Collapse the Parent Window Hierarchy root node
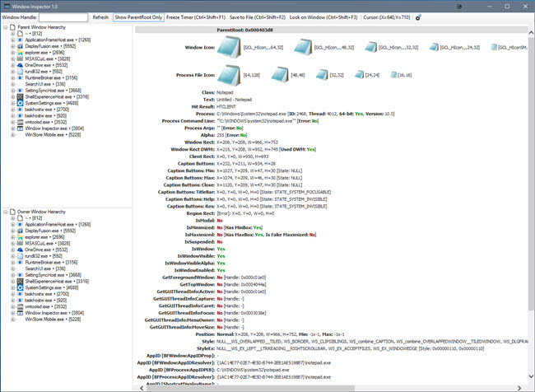This screenshot has height=392, width=535. click(4, 27)
